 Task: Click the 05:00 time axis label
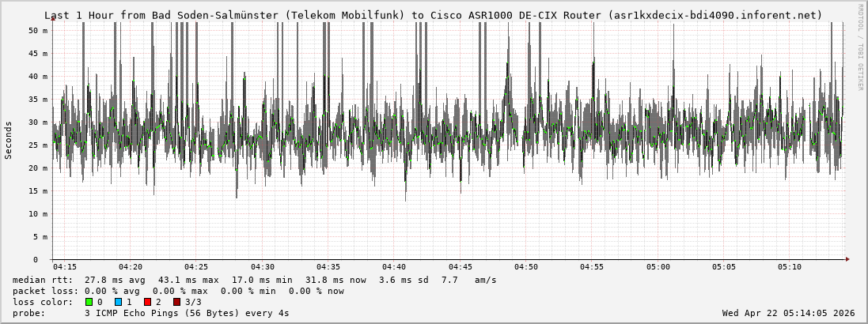(x=658, y=267)
